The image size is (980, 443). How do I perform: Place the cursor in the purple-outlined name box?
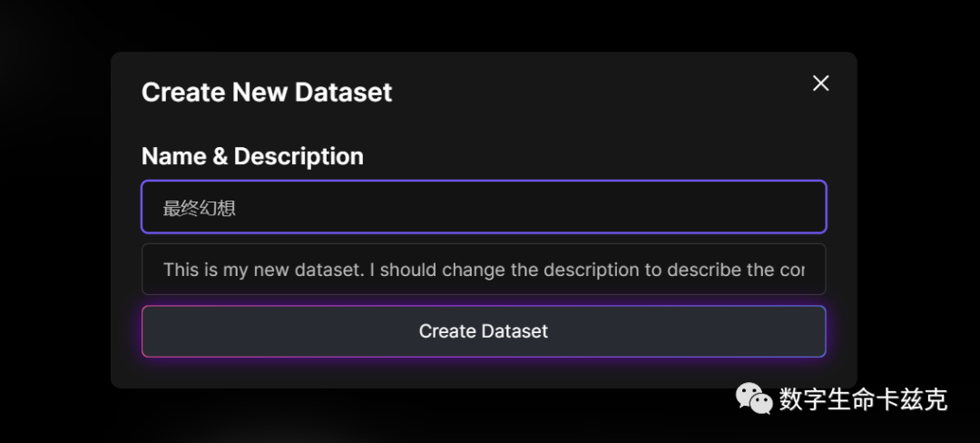tap(484, 207)
